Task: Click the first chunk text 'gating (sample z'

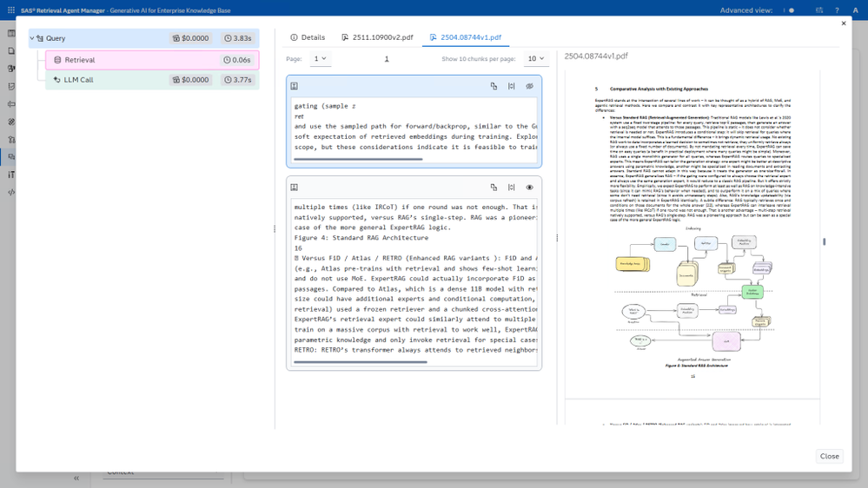Action: 325,106
